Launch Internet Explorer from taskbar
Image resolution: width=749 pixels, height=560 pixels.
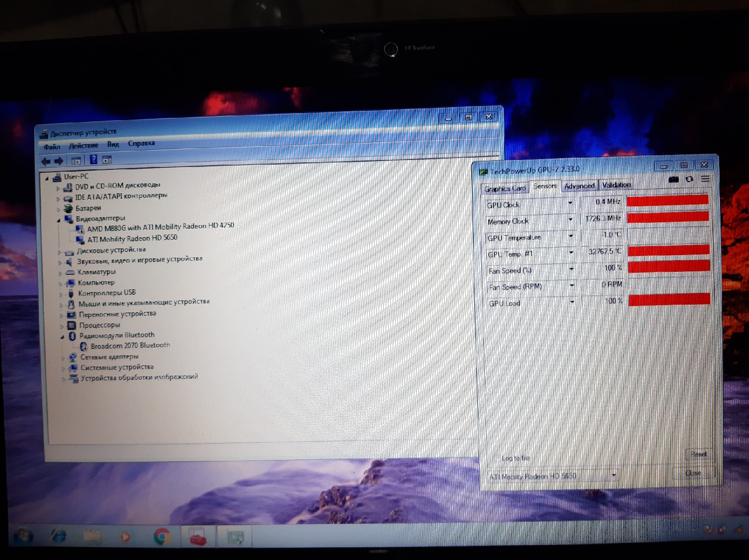point(59,536)
